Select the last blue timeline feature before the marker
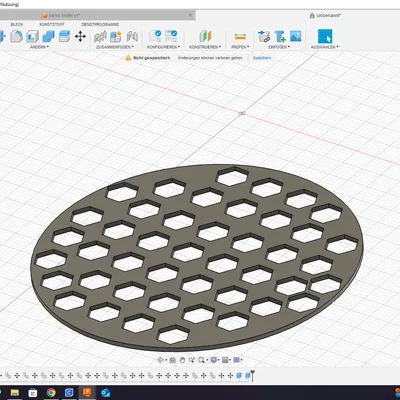The height and width of the screenshot is (400, 400). pos(248,376)
